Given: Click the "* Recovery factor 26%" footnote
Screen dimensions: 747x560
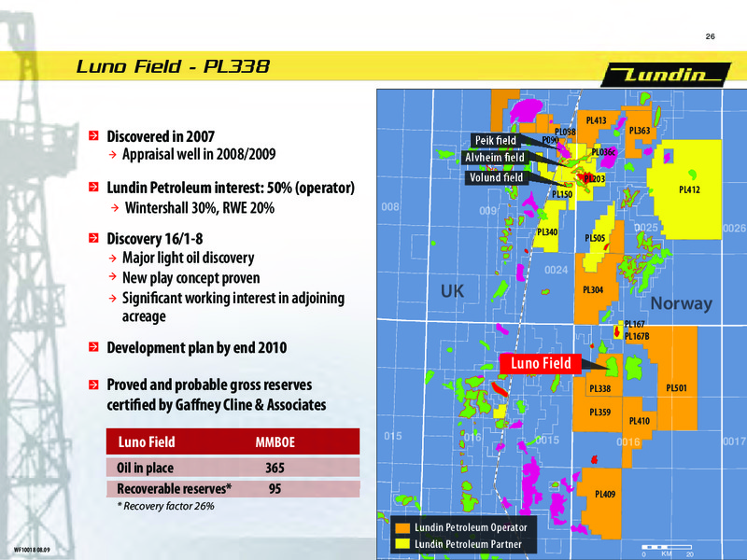Looking at the screenshot, I should pyautogui.click(x=165, y=506).
